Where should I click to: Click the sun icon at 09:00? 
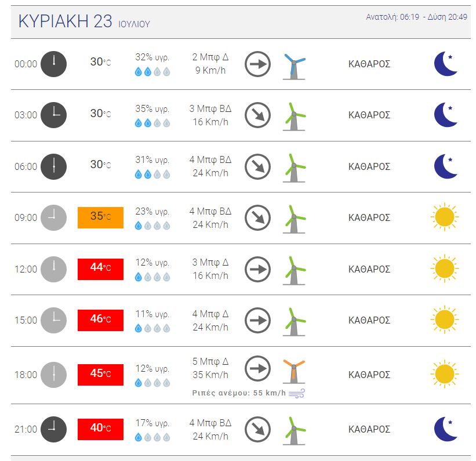tap(445, 217)
